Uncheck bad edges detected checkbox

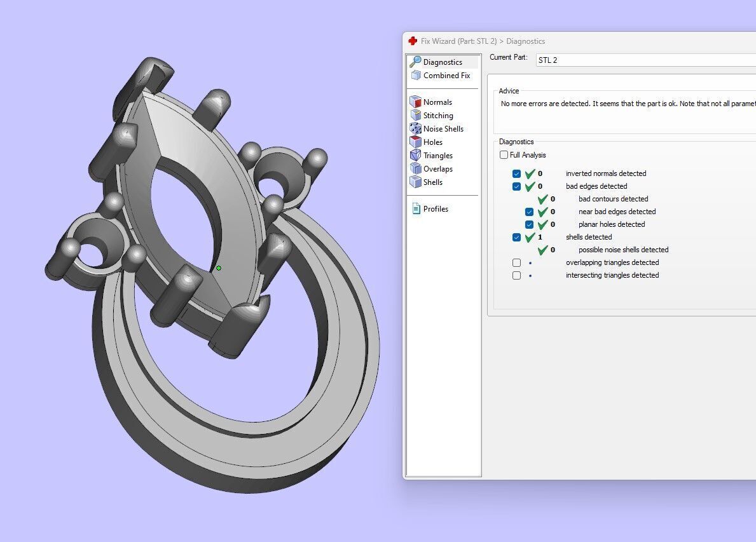click(516, 186)
